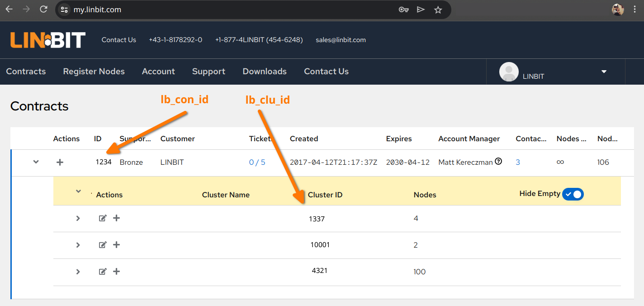Reload the page in the browser
644x306 pixels.
point(43,10)
